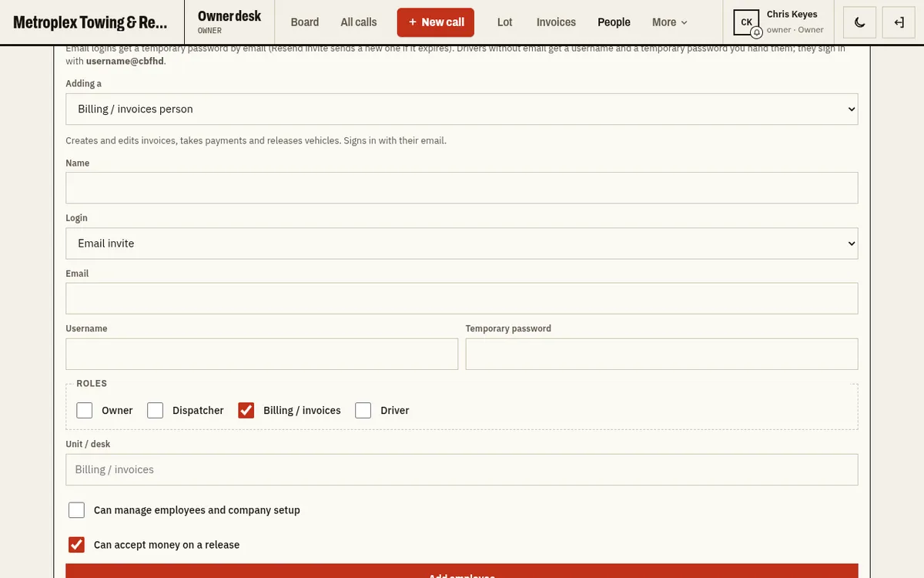924x578 pixels.
Task: Open the Board tab
Action: click(x=305, y=22)
